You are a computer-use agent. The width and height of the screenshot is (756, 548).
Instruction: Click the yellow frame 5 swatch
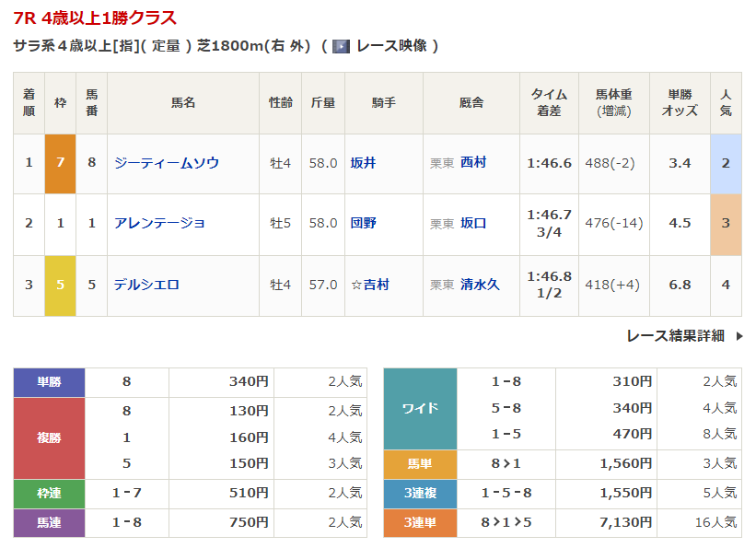tap(60, 285)
